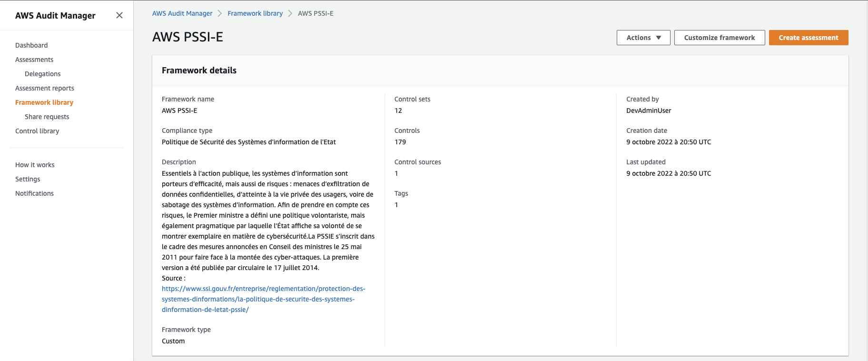Click the Tags label
The height and width of the screenshot is (361, 868).
(401, 193)
